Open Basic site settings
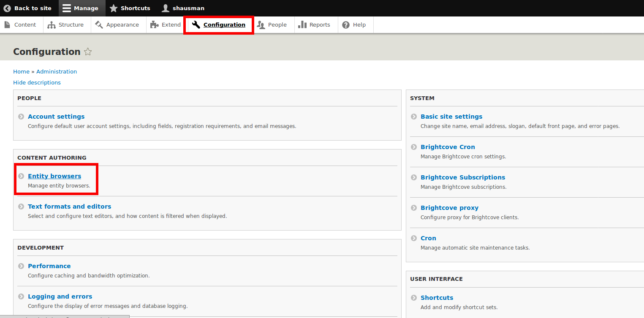The height and width of the screenshot is (318, 644). 451,117
